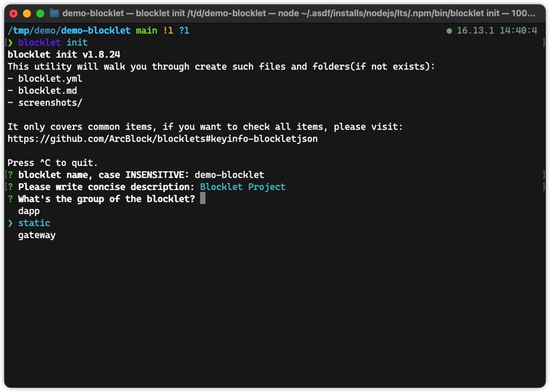Image resolution: width=550 pixels, height=392 pixels.
Task: Click the folder icon in the title bar
Action: [54, 13]
